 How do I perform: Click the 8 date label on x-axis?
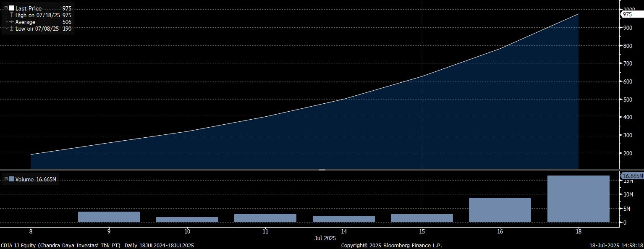(31, 231)
